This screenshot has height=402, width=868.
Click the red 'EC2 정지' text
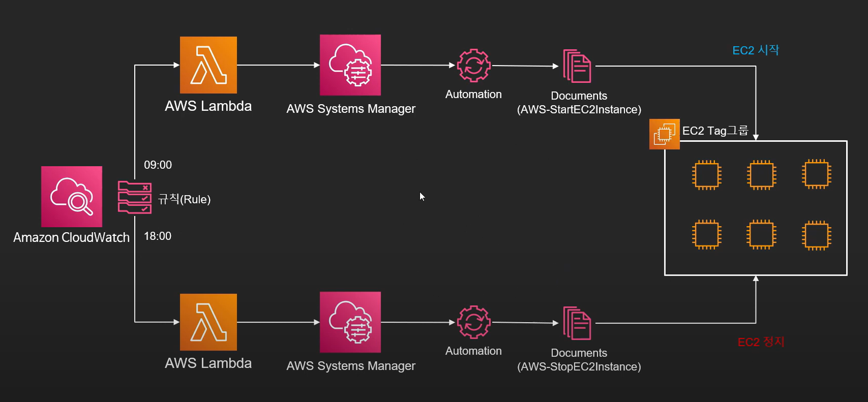pos(761,342)
